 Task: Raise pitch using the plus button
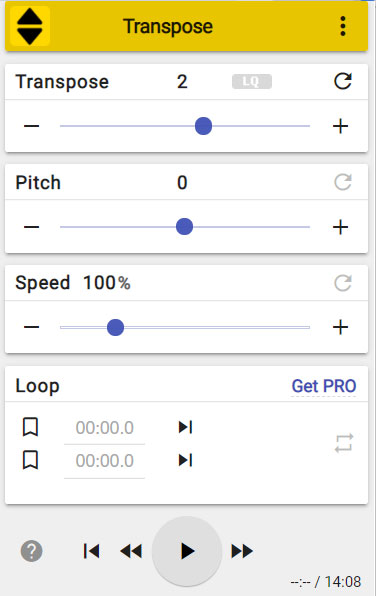tap(340, 227)
